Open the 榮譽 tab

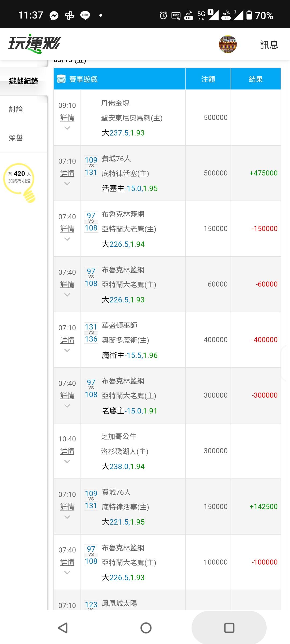(x=16, y=138)
